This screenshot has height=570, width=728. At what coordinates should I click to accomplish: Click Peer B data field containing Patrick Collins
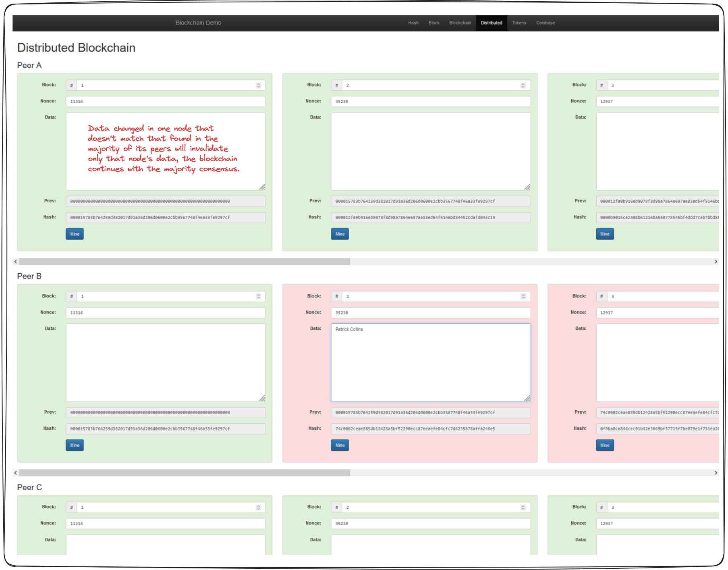[x=430, y=362]
